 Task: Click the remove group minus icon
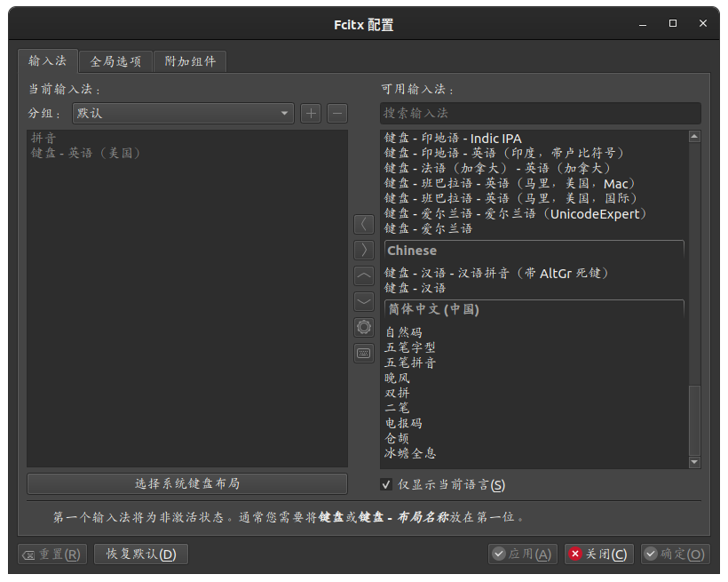pos(337,114)
